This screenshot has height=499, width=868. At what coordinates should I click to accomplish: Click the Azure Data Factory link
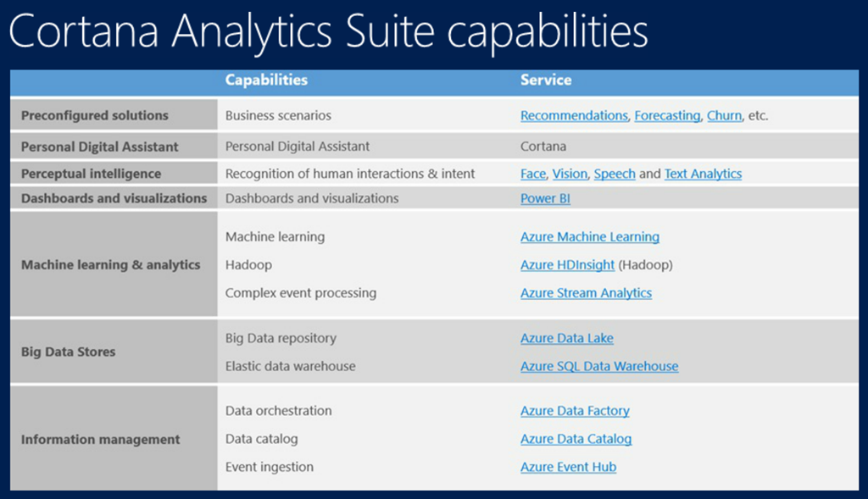(575, 411)
